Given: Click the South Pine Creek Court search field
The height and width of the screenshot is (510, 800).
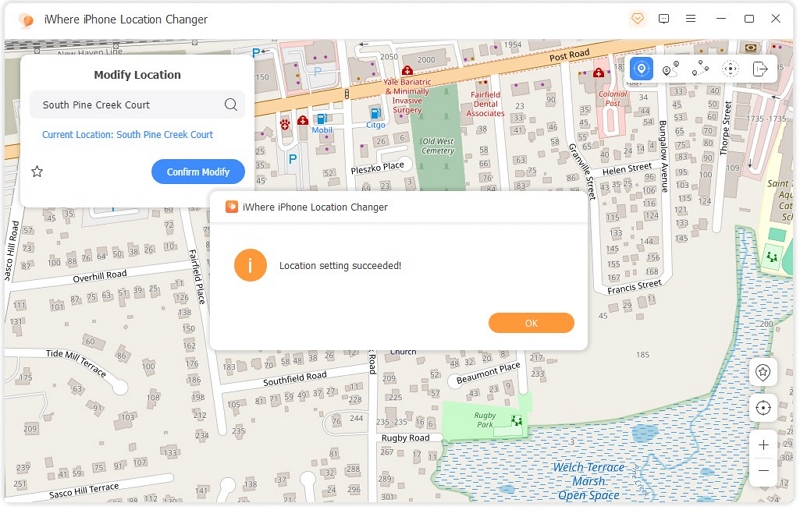Looking at the screenshot, I should (x=137, y=105).
